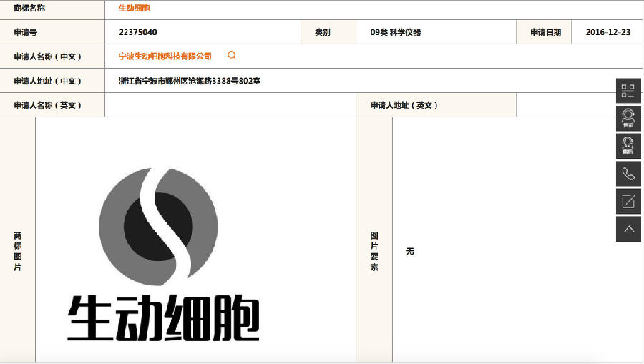Click the 申请人地址（中文）label
644x364 pixels.
click(48, 81)
